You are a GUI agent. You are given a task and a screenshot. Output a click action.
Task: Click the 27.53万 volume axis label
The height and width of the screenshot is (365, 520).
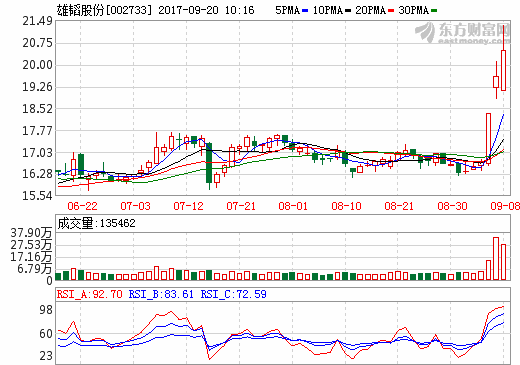coord(31,245)
